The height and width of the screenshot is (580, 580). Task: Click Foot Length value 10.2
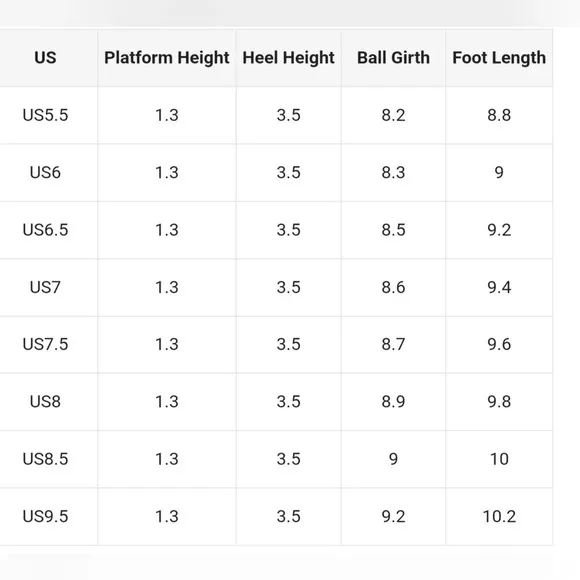tap(499, 516)
